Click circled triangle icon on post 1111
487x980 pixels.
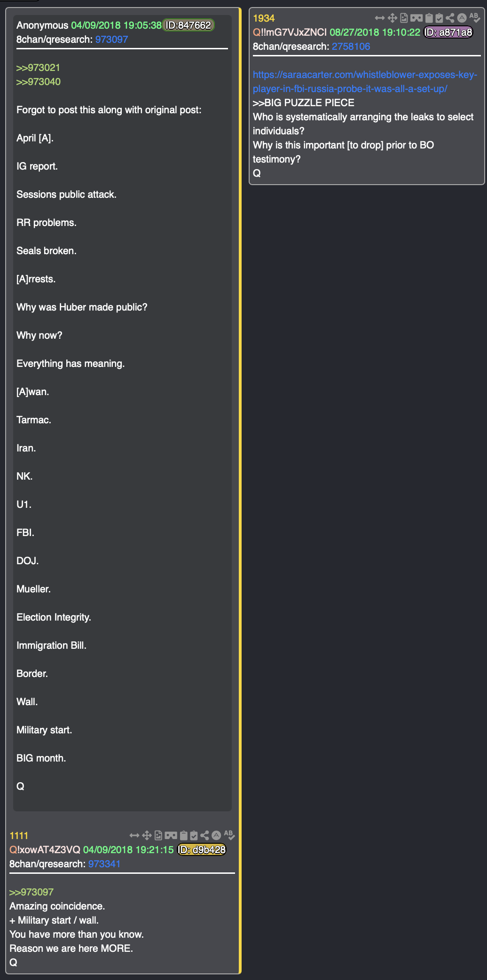point(216,835)
